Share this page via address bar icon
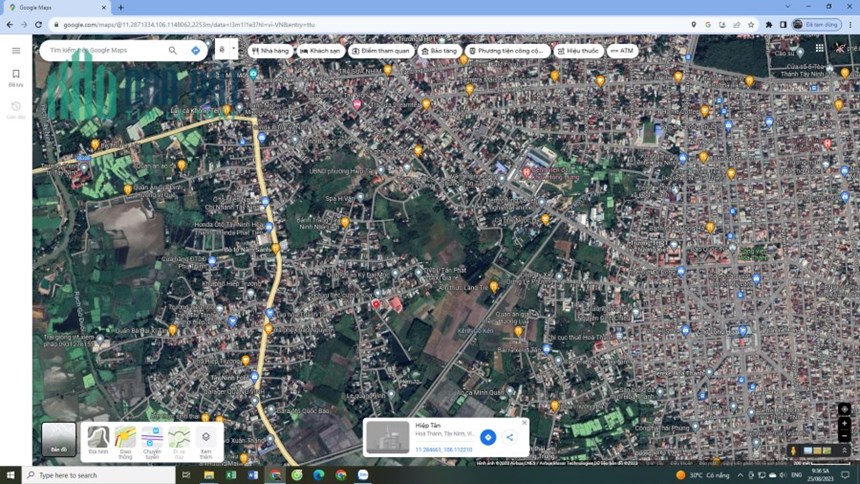The height and width of the screenshot is (484, 860). [737, 25]
